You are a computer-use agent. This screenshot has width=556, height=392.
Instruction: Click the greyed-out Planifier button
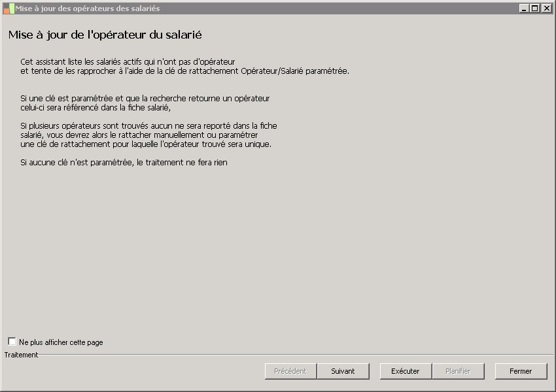[x=458, y=371]
